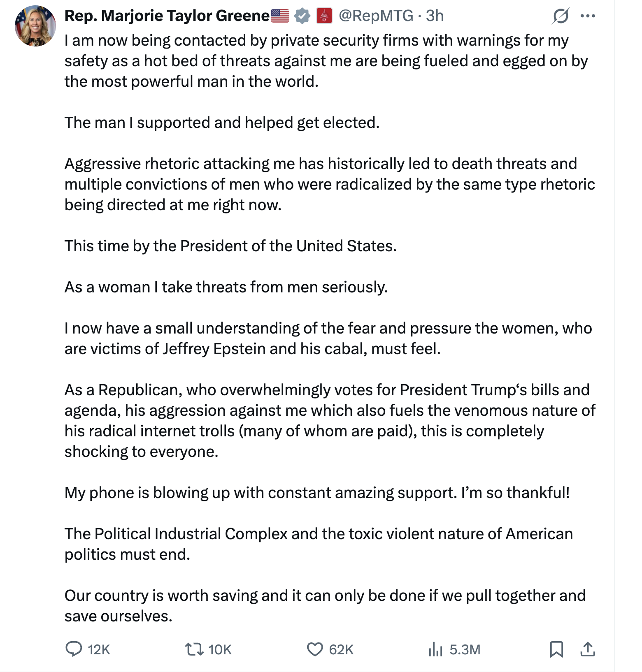Click the repost arrows icon
The height and width of the screenshot is (672, 642).
(x=194, y=649)
